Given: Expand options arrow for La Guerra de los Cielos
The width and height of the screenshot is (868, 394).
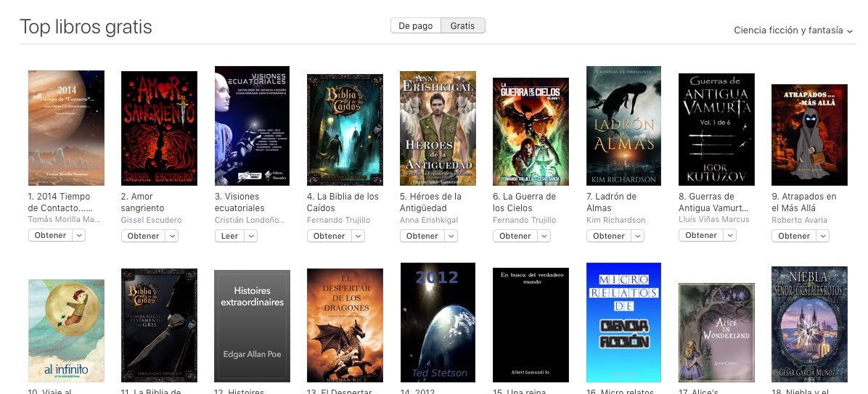Looking at the screenshot, I should click(x=544, y=236).
